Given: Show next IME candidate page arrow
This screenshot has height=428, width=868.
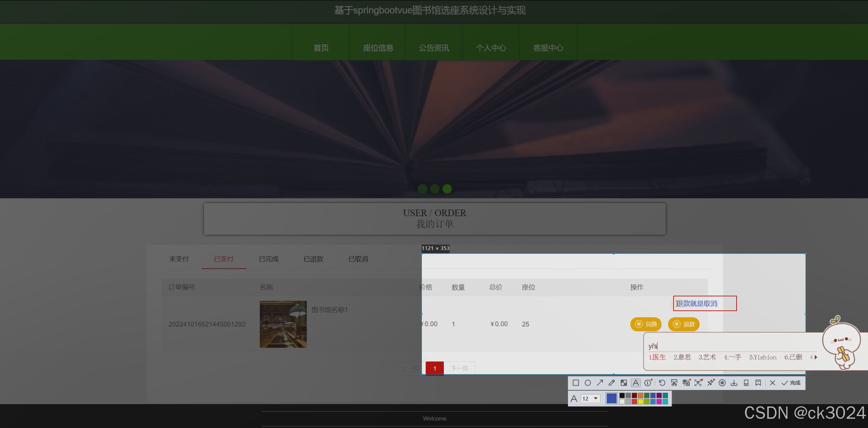Looking at the screenshot, I should [816, 357].
